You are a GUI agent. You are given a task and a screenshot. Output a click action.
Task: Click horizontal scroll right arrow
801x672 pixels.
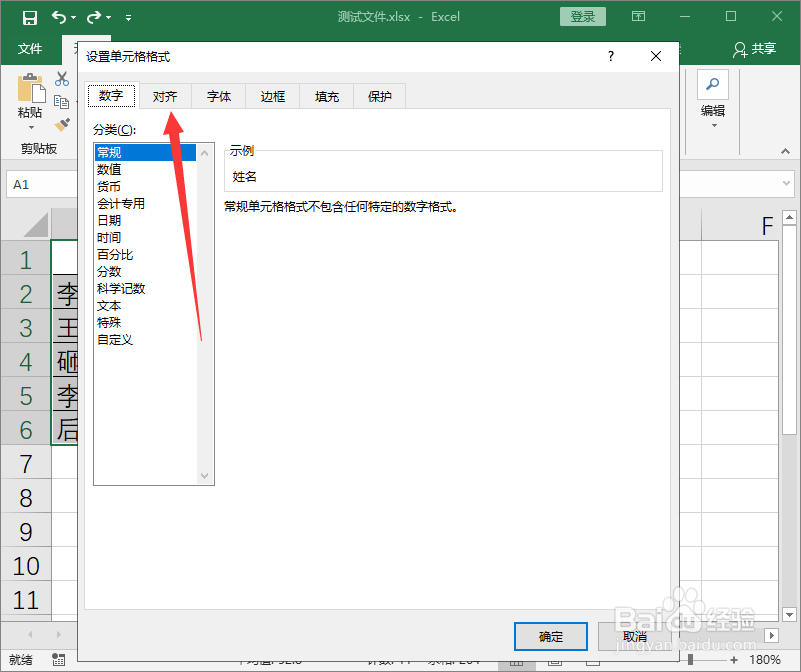pos(771,635)
